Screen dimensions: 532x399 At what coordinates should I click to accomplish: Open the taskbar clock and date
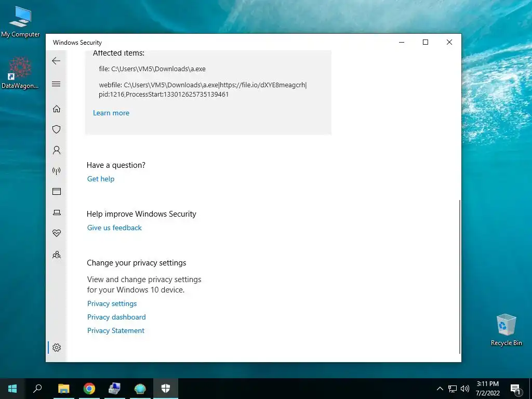pyautogui.click(x=487, y=389)
